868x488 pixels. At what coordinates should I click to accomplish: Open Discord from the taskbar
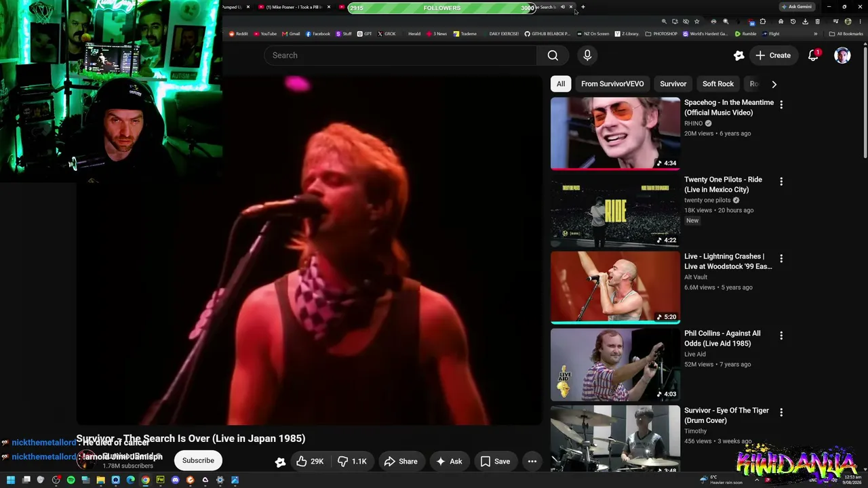[175, 480]
